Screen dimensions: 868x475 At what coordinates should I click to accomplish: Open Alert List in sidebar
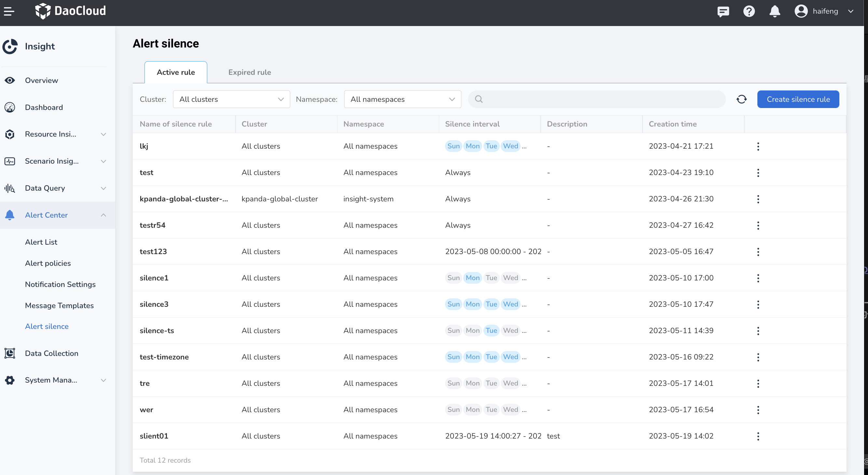[41, 242]
